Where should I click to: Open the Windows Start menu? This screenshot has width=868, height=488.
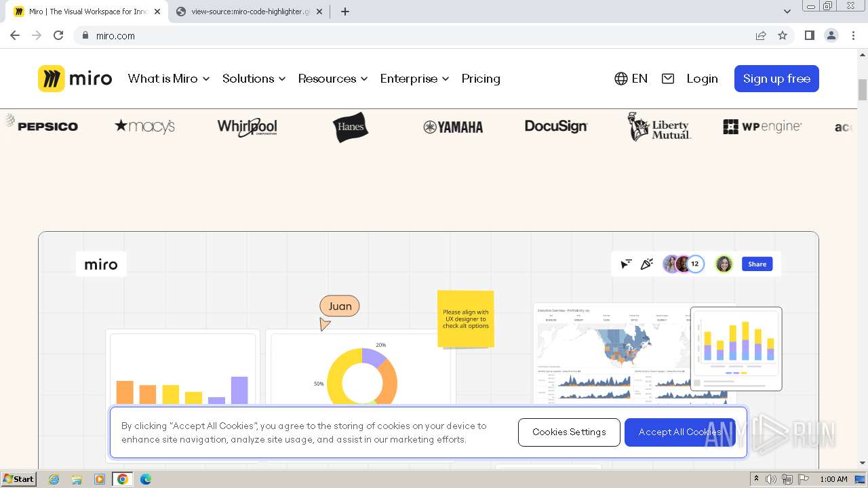coord(19,479)
